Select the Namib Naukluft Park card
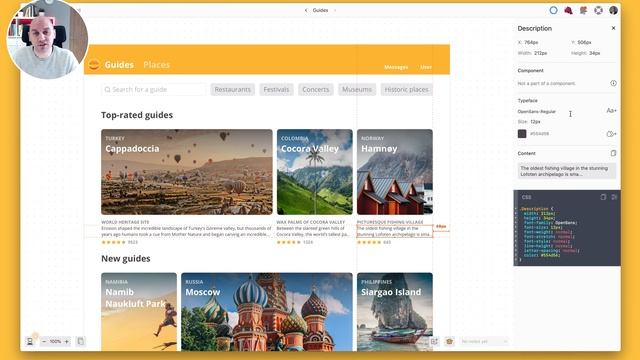Viewport: 640px width, 360px height. coord(139,312)
